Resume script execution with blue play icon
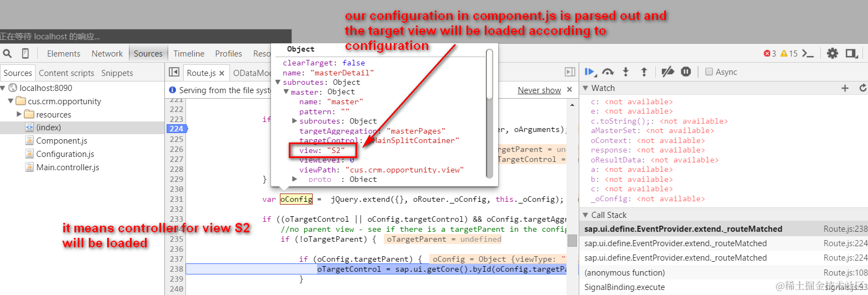This screenshot has width=868, height=295. coord(590,72)
